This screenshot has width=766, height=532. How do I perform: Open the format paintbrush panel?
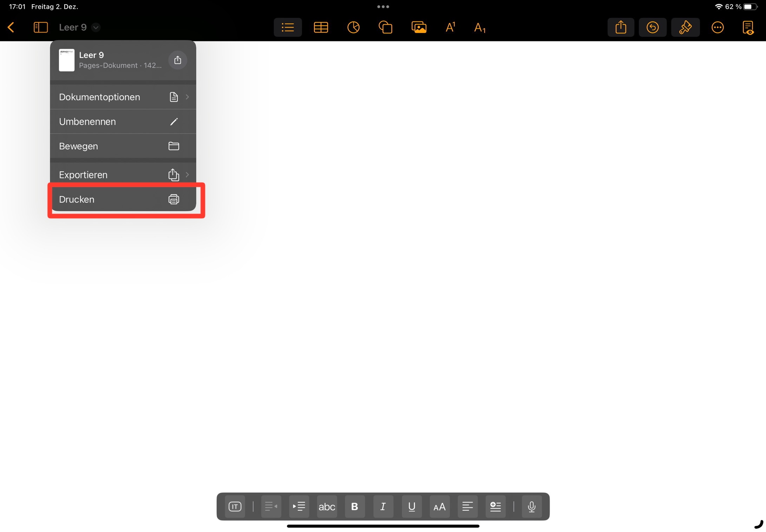[x=685, y=27]
